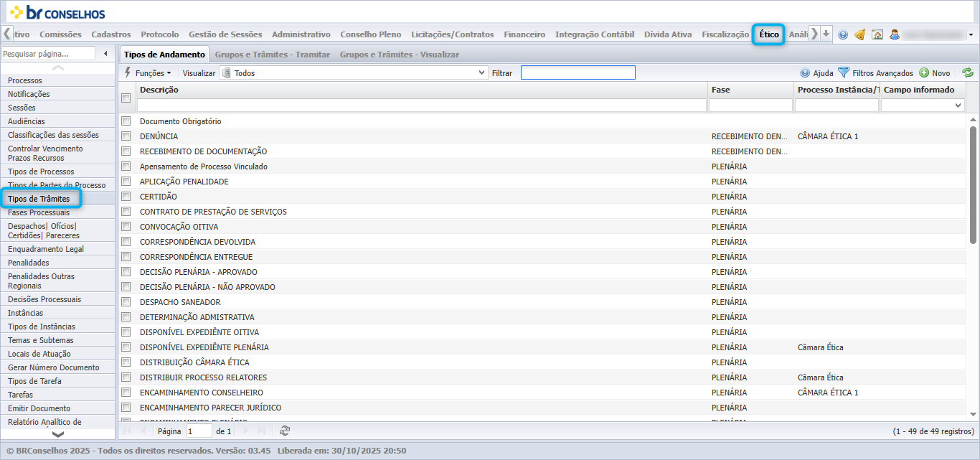
Task: Click the user profile avatar icon
Action: tap(895, 34)
